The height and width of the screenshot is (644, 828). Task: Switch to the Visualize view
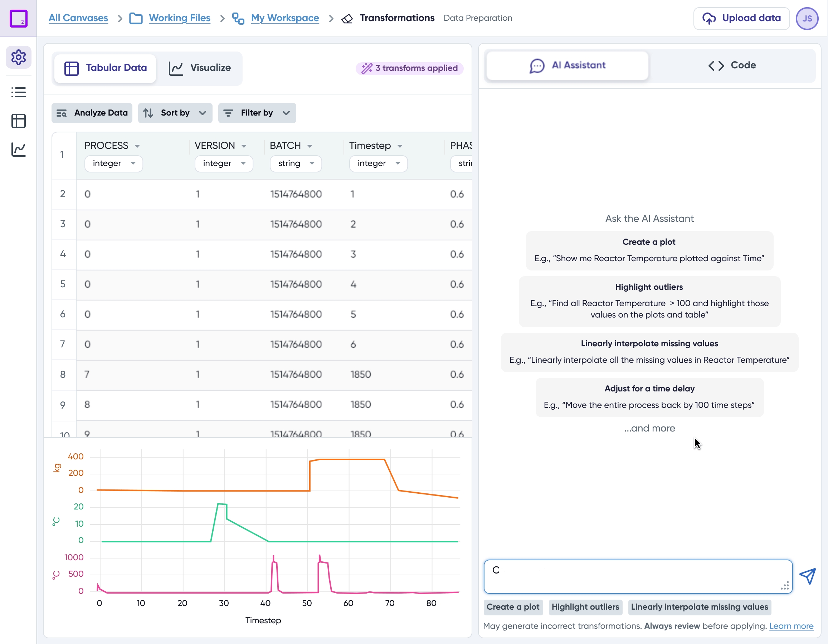200,68
